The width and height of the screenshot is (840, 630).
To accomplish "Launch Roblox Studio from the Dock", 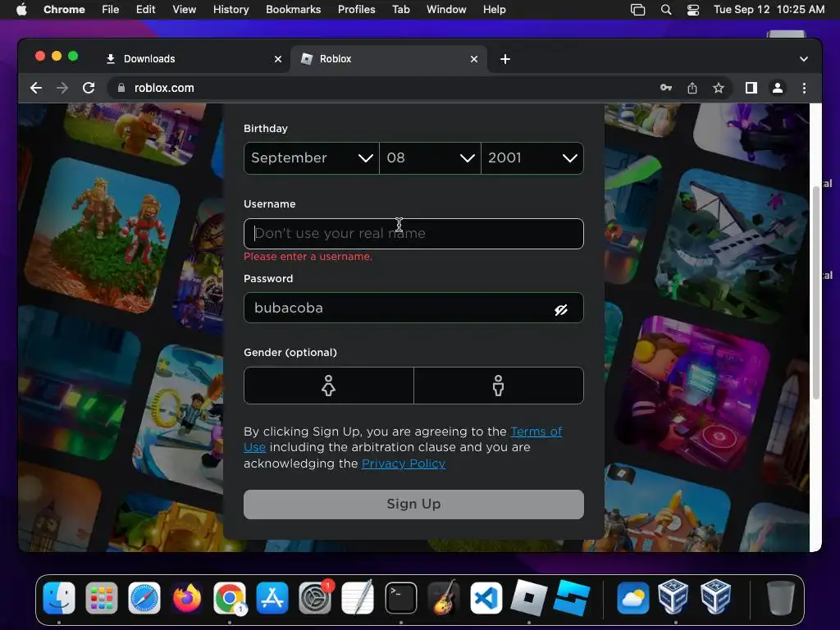I will [572, 598].
